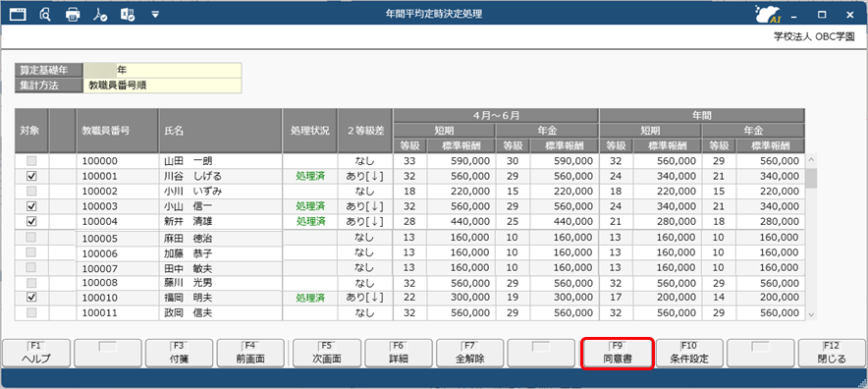Click あり[↓] in the 福岡 明夫 row
This screenshot has width=868, height=389.
click(x=365, y=298)
